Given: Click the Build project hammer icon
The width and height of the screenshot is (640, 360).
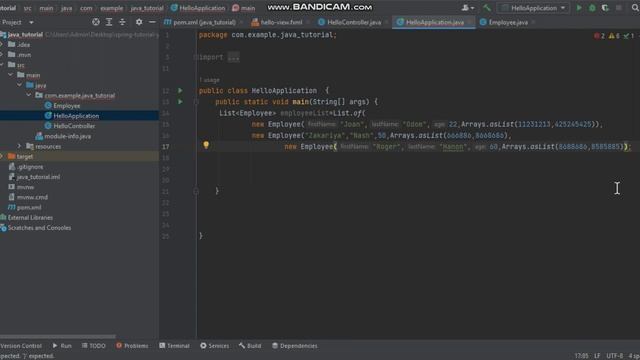Looking at the screenshot, I should (x=487, y=8).
